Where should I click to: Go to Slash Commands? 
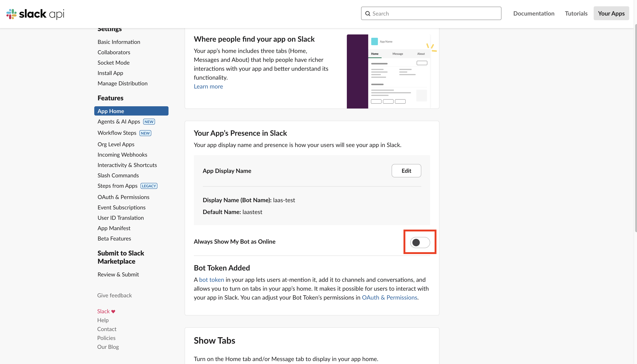pyautogui.click(x=118, y=176)
